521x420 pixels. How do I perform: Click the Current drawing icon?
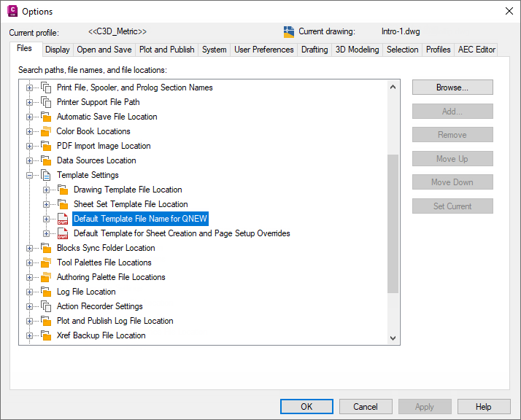(x=289, y=32)
